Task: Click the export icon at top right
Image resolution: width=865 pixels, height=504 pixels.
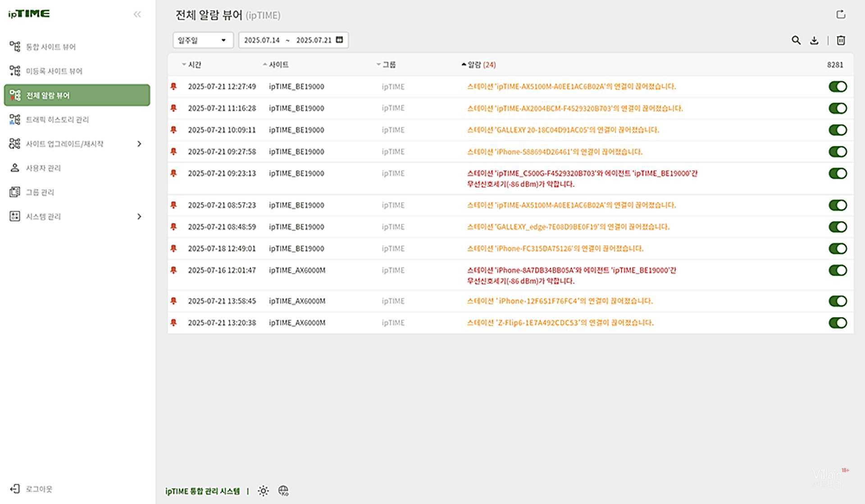Action: click(841, 14)
